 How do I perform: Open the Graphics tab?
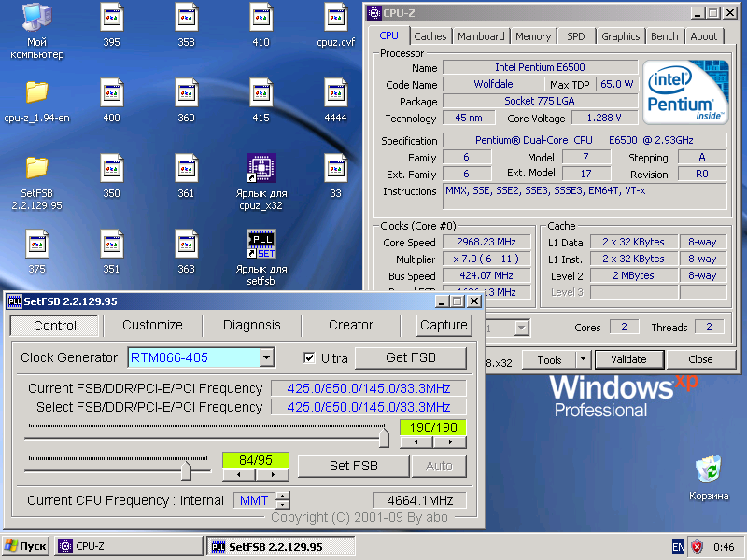coord(620,36)
